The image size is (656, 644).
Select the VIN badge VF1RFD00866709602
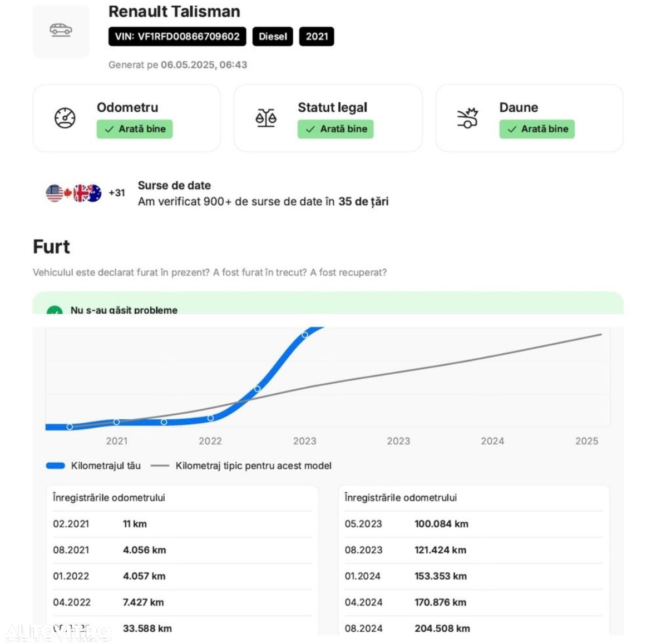point(177,36)
